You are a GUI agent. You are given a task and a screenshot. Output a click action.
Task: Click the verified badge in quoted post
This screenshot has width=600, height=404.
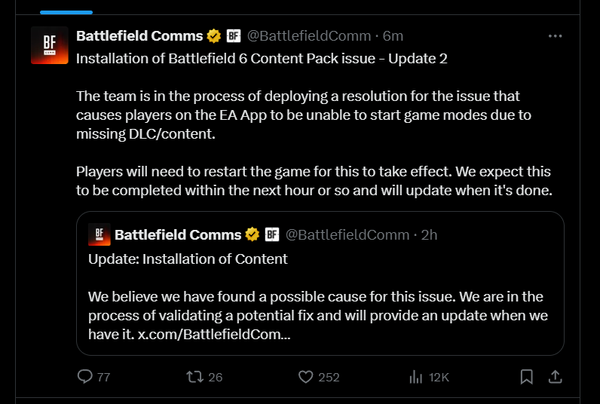251,235
